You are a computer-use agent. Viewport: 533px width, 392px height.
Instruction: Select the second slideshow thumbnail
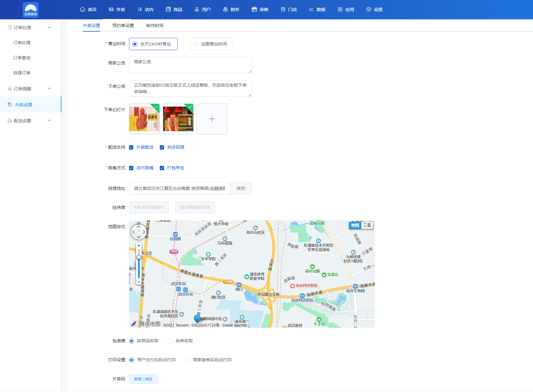click(x=178, y=119)
